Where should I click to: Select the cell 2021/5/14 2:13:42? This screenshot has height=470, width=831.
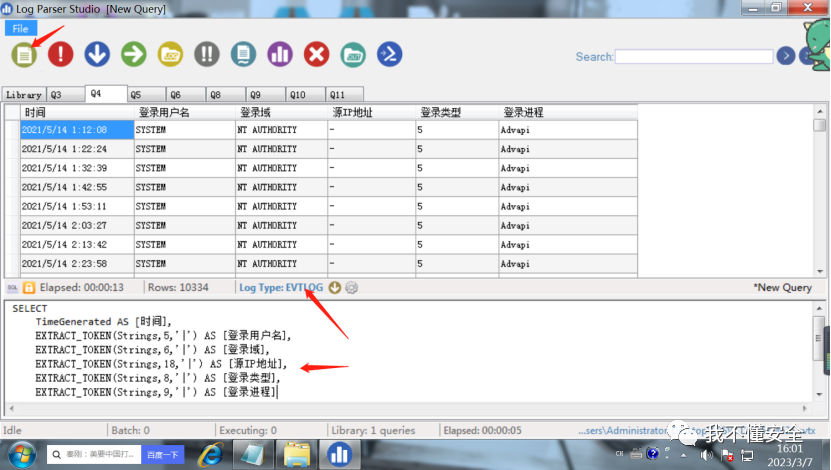[77, 244]
